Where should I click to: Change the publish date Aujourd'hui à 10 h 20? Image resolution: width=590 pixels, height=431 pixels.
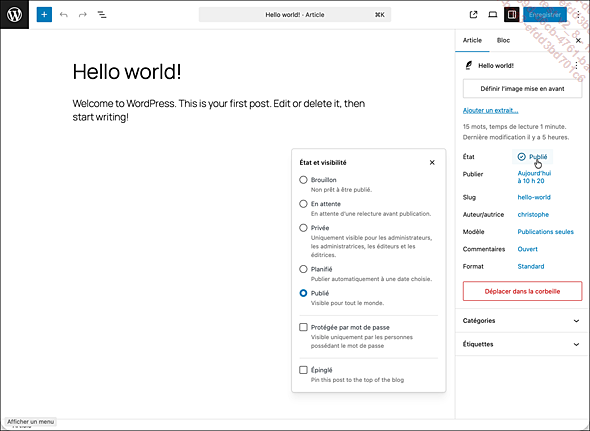534,177
